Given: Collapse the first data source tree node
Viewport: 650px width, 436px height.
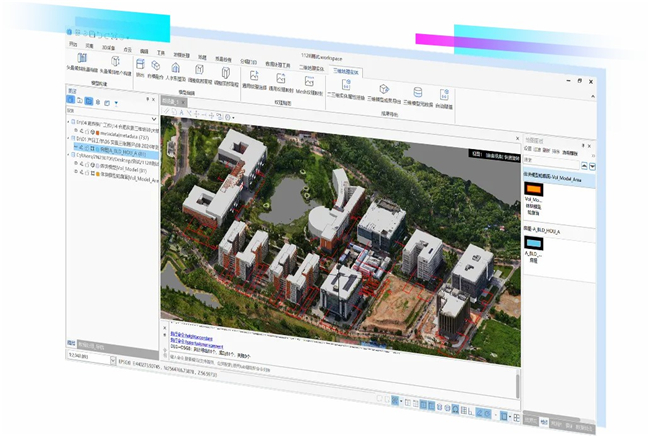Looking at the screenshot, I should (x=69, y=122).
